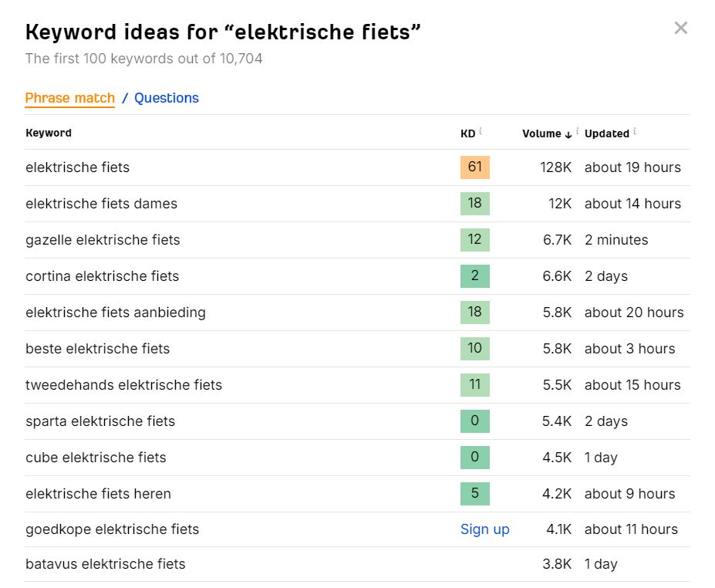Select keyword "beste elektrische fiets"
The height and width of the screenshot is (588, 715).
pos(98,349)
